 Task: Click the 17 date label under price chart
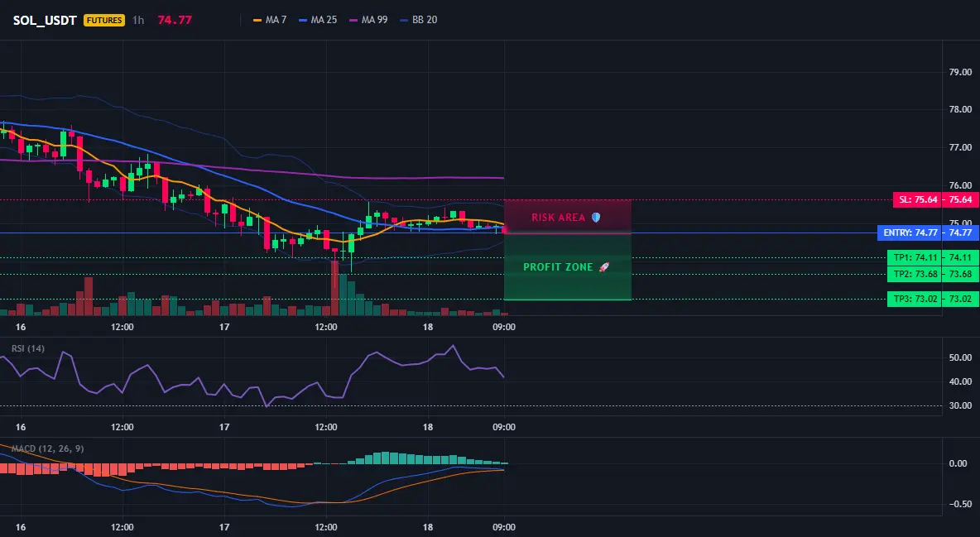click(224, 327)
